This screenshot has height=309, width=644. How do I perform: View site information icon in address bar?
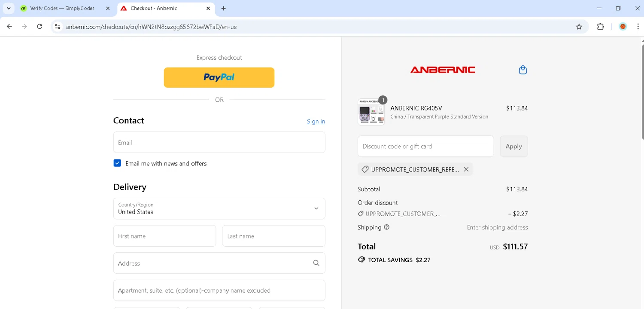coord(58,27)
